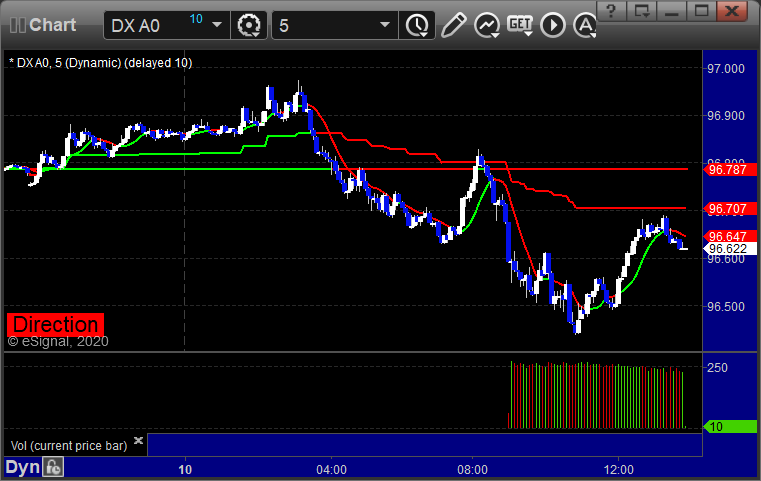Close the chart window with red X
This screenshot has width=761, height=481.
[x=732, y=11]
